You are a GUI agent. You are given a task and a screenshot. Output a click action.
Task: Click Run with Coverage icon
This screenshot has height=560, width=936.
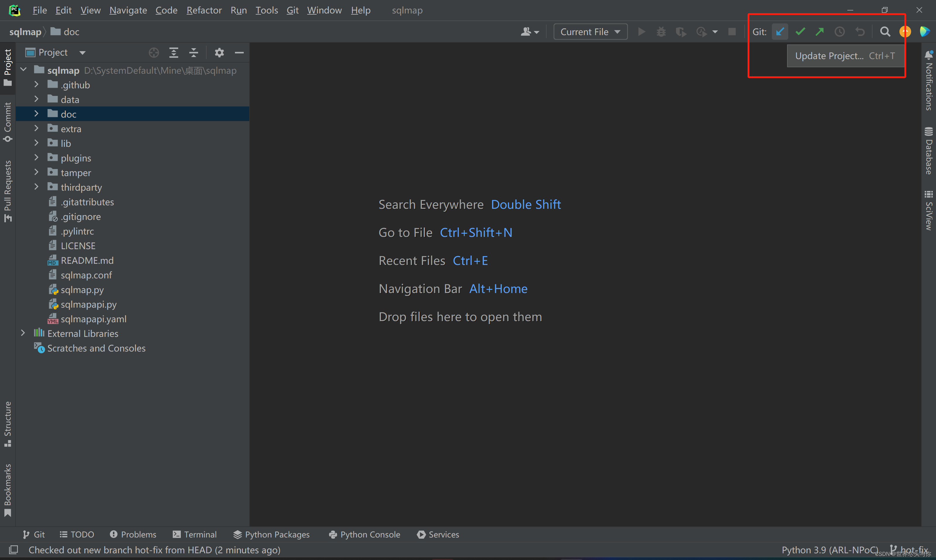coord(681,32)
